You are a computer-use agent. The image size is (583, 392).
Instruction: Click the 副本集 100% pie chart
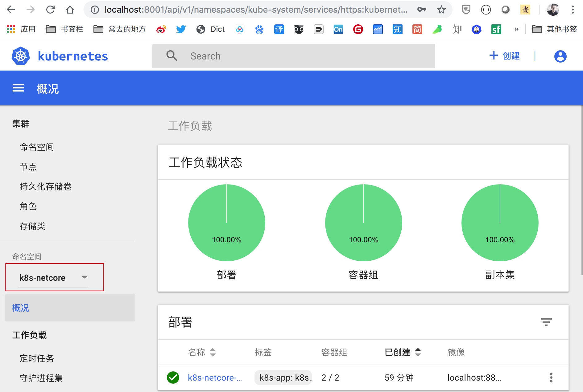point(500,223)
